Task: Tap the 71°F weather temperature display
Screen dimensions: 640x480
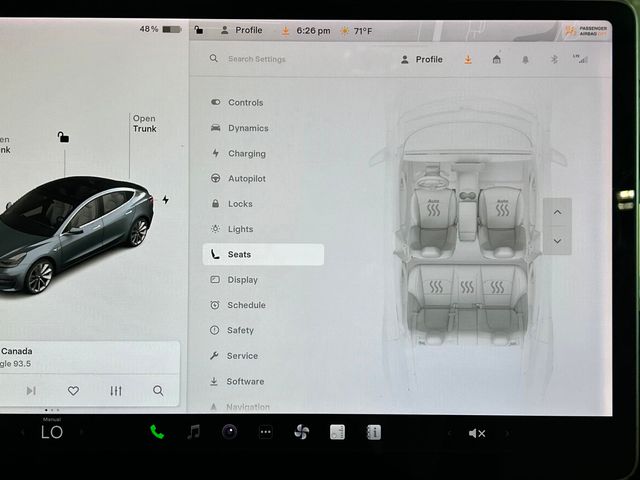Action: tap(356, 31)
